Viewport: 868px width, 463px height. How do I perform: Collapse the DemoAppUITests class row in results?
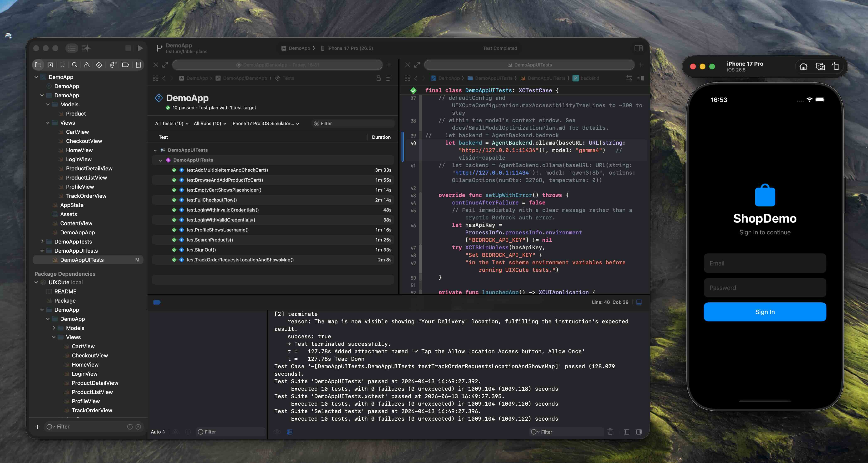(x=160, y=160)
